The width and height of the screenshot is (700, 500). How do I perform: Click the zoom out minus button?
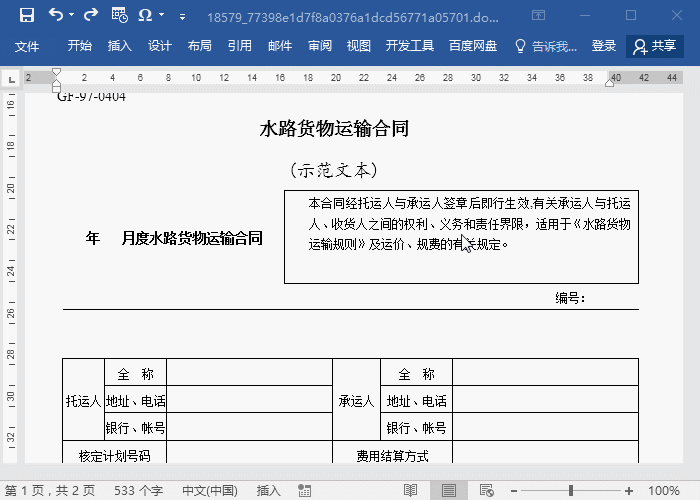tap(514, 491)
